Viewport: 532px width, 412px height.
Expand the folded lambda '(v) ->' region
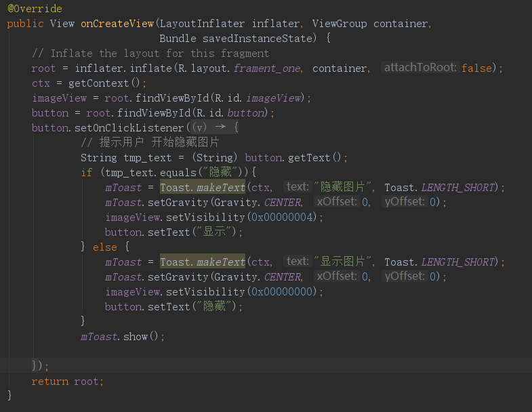click(x=214, y=127)
